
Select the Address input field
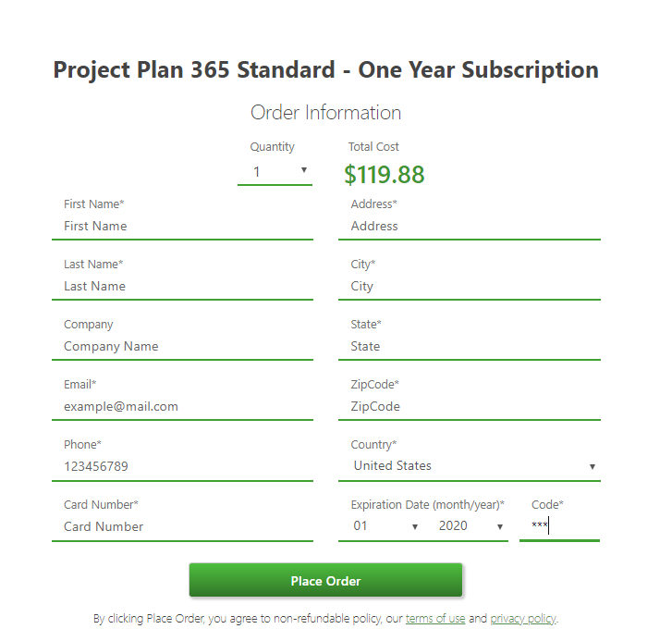[470, 227]
